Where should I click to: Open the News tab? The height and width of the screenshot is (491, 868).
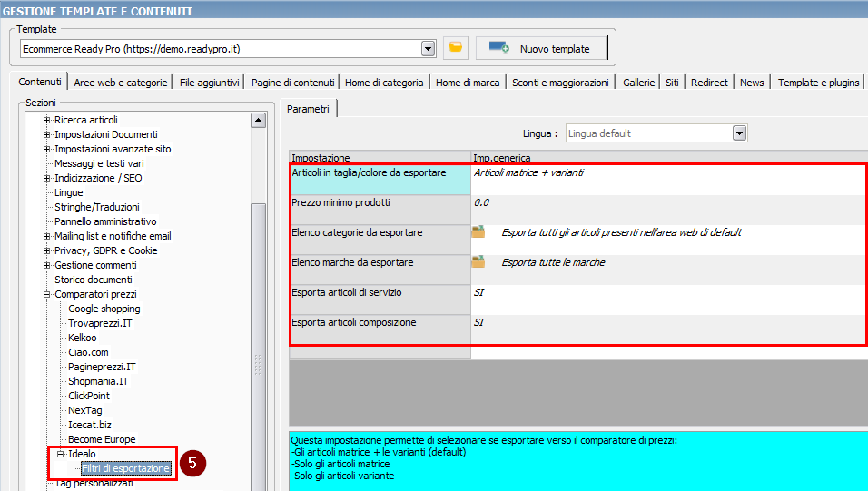pyautogui.click(x=752, y=83)
